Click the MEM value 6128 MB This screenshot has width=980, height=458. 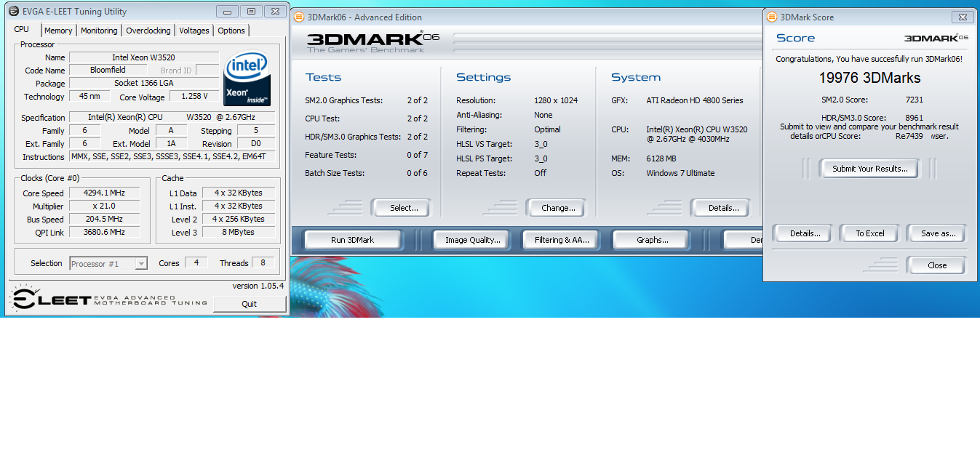click(661, 158)
